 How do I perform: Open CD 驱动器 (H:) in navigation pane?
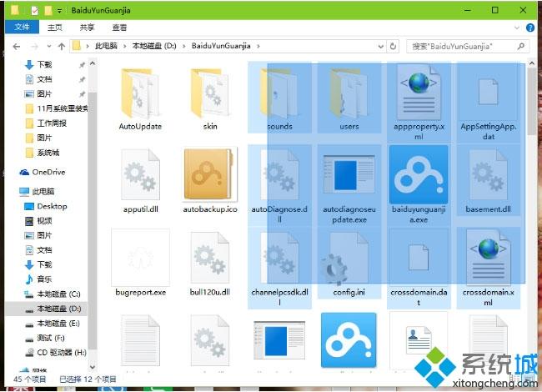[56, 353]
